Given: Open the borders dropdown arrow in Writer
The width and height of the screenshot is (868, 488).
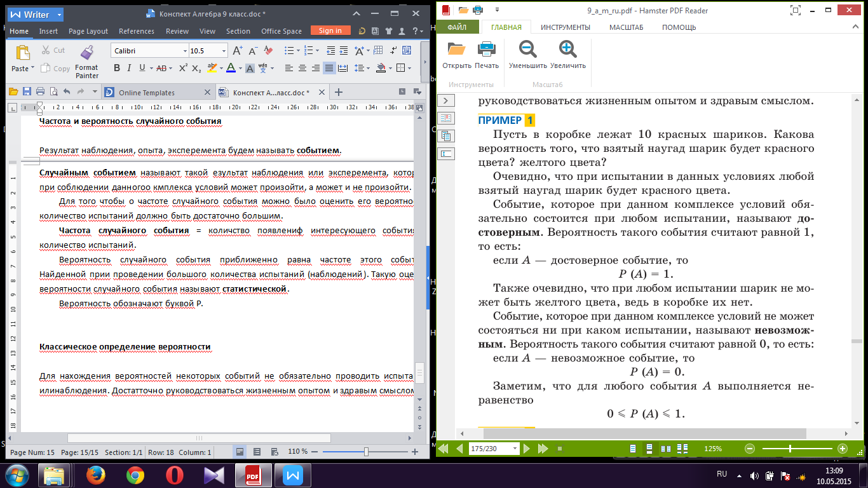Looking at the screenshot, I should click(x=408, y=68).
